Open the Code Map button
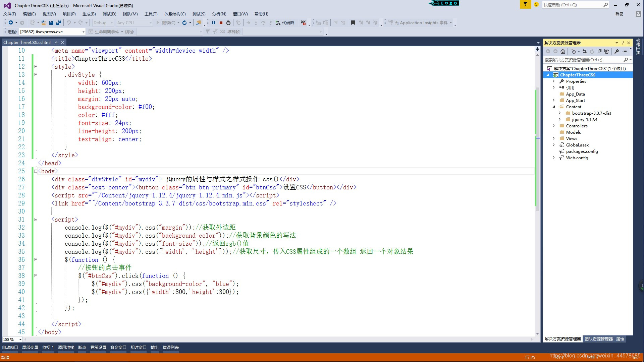Viewport: 644px width, 362px height. [285, 22]
